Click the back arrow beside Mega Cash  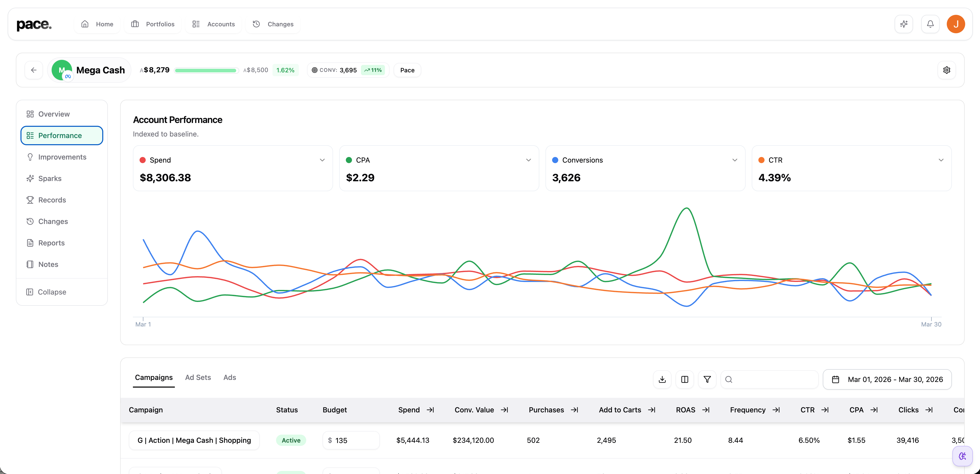tap(33, 70)
